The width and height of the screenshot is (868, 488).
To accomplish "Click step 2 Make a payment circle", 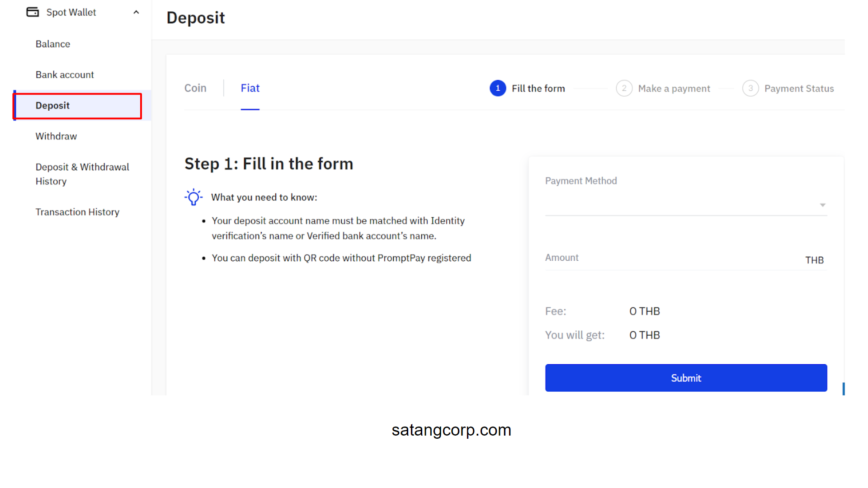I will 624,88.
